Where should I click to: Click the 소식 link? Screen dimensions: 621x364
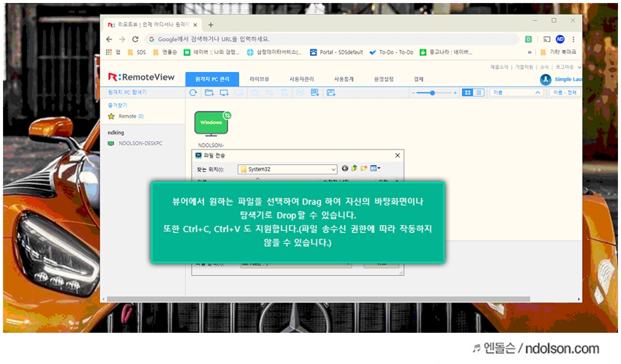(x=545, y=67)
